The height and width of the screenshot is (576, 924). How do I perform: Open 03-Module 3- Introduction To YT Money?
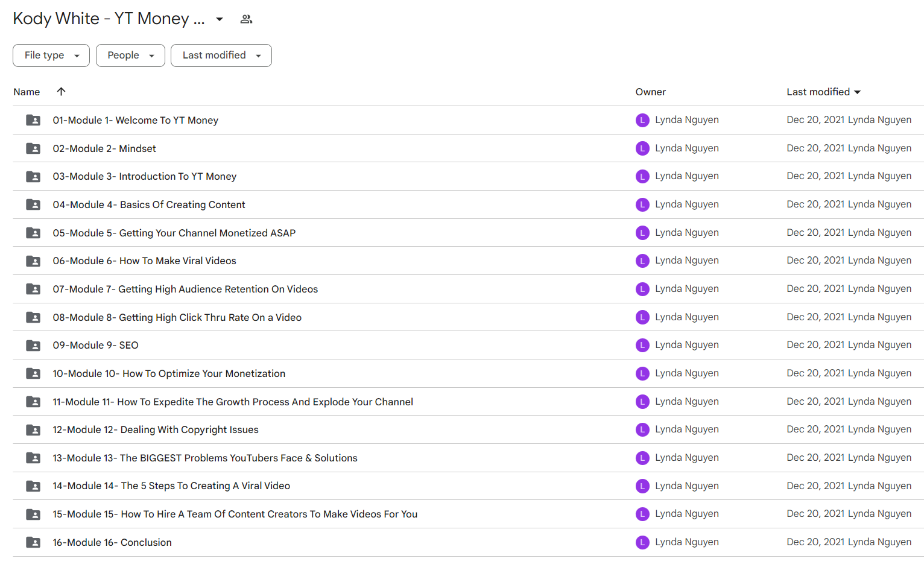tap(144, 176)
